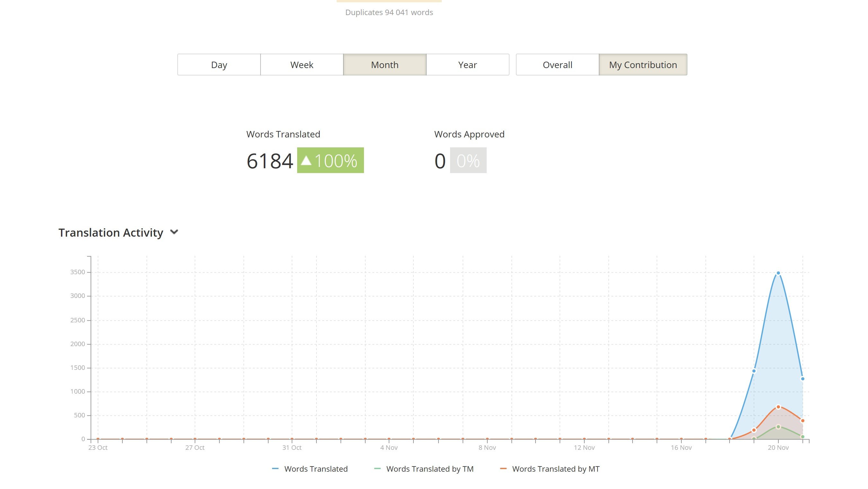This screenshot has height=489, width=868.
Task: Toggle Words Translated by TM legend
Action: point(430,469)
